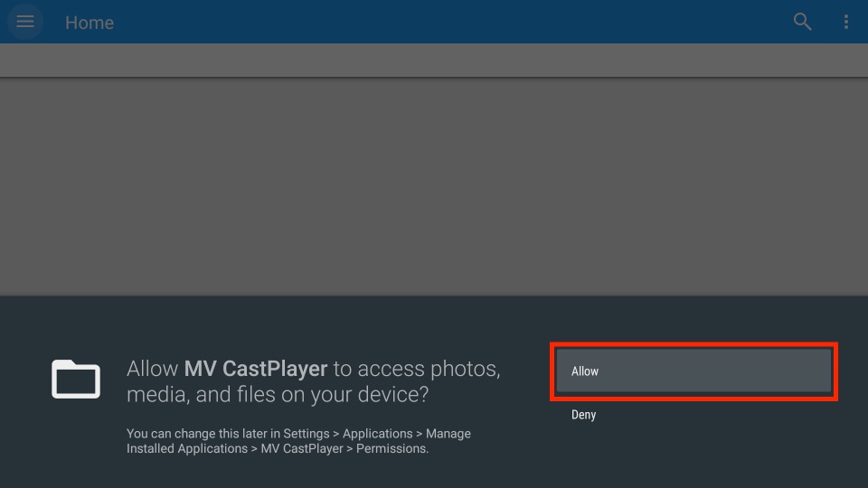
Task: Select the Home title in top bar
Action: point(90,23)
